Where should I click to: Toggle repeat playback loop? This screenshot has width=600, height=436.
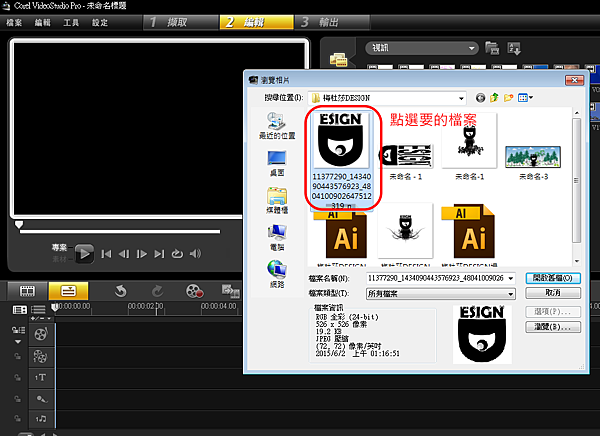click(x=177, y=254)
